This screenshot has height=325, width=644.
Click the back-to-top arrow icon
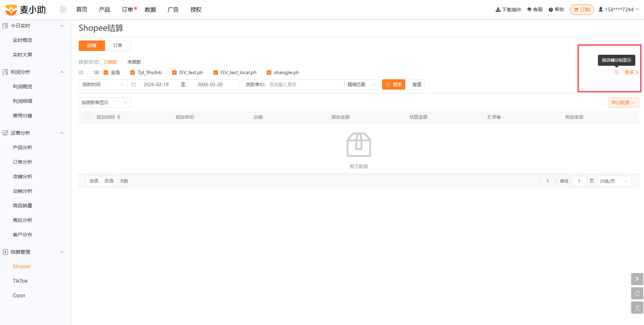coord(637,308)
